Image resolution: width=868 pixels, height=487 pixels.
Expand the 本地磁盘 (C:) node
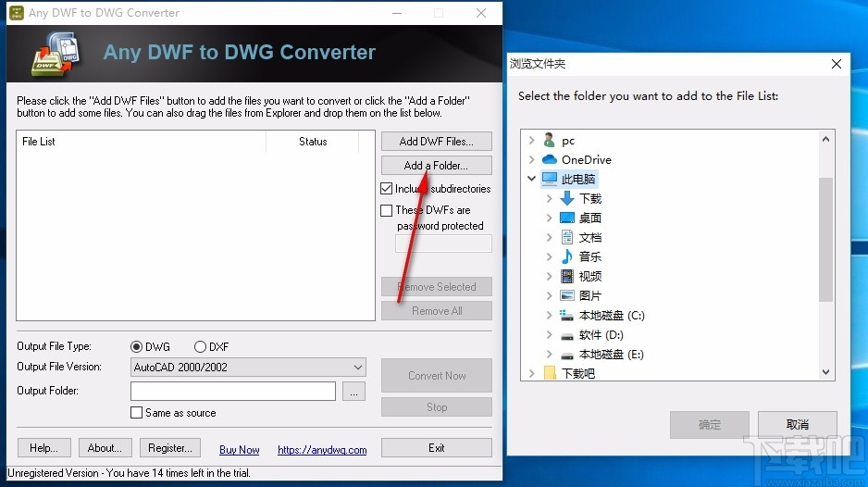(x=549, y=315)
